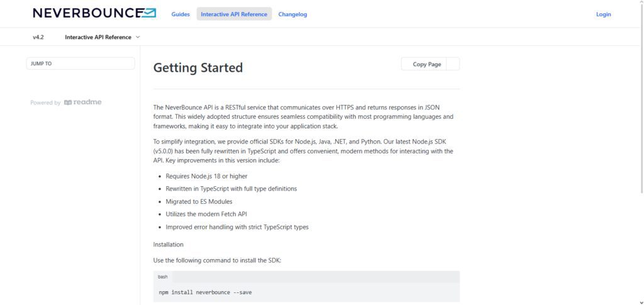Click the v4.2 version label

[38, 37]
